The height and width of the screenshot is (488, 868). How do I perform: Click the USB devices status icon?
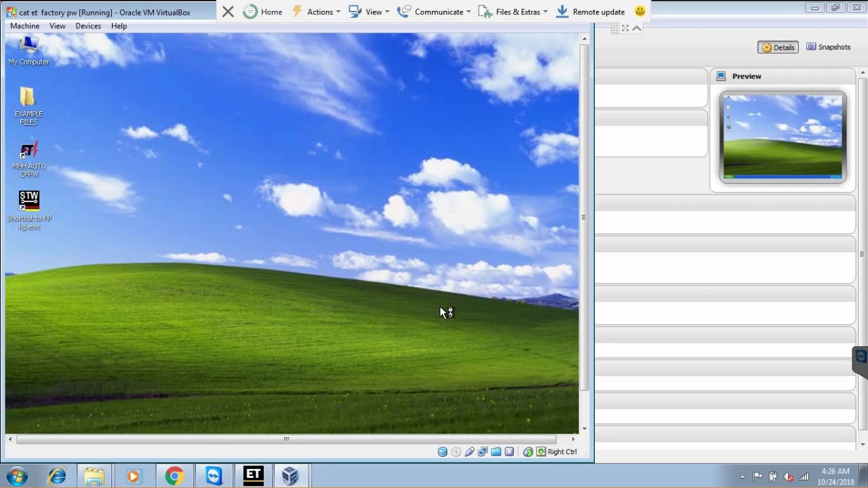pos(469,452)
